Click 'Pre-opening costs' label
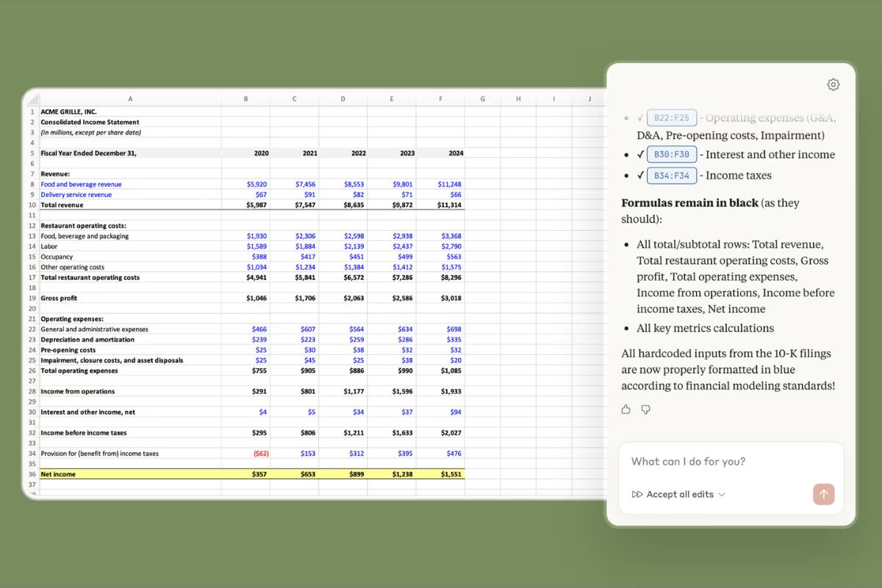 (x=68, y=350)
